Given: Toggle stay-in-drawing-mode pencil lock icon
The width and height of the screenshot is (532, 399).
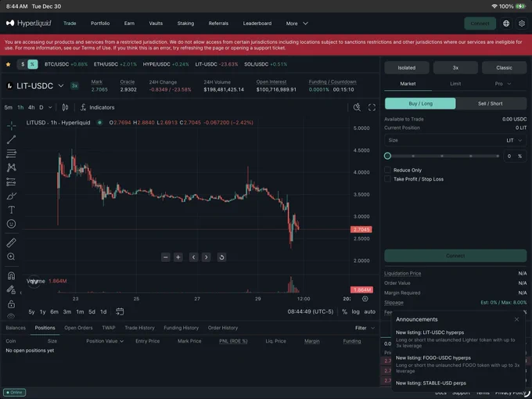Looking at the screenshot, I should pyautogui.click(x=11, y=289).
